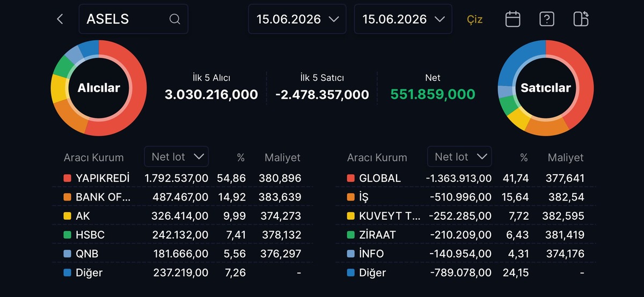Select the BANK OF... buyer row

[182, 197]
